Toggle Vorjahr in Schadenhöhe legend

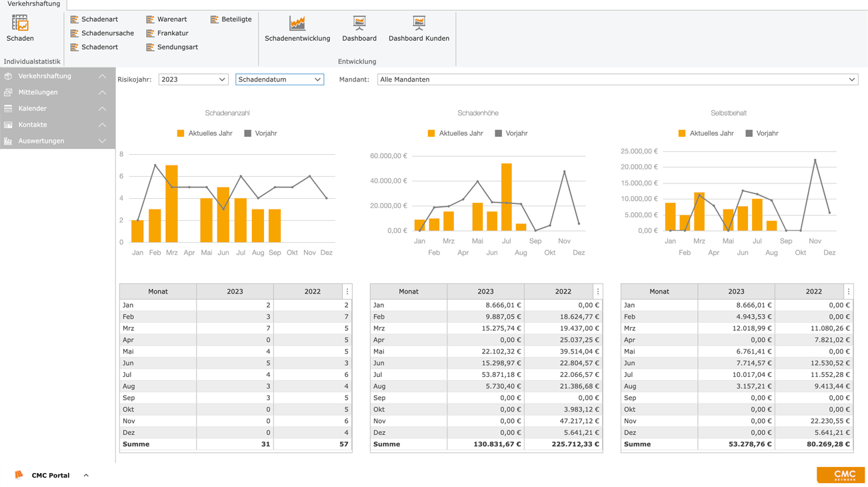[511, 133]
